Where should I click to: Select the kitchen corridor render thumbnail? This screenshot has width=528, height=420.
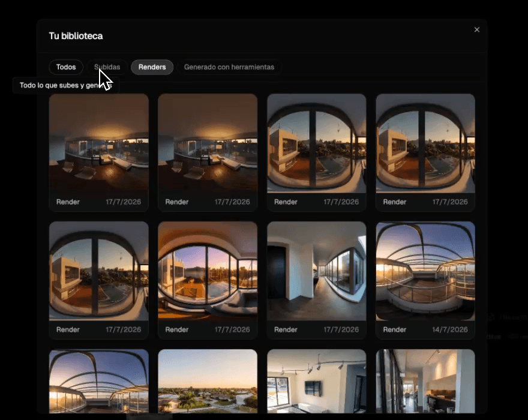pos(425,381)
